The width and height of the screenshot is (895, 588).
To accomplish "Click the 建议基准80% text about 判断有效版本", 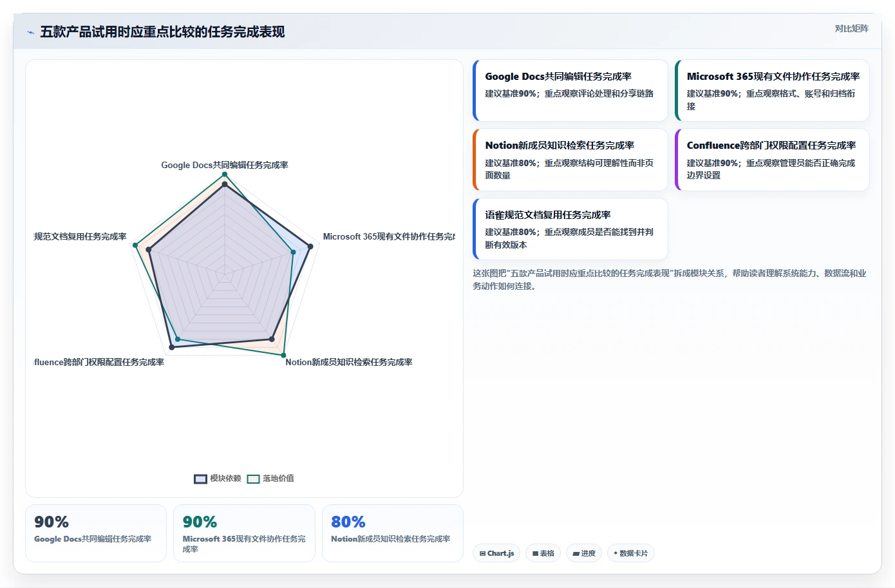I will [569, 238].
